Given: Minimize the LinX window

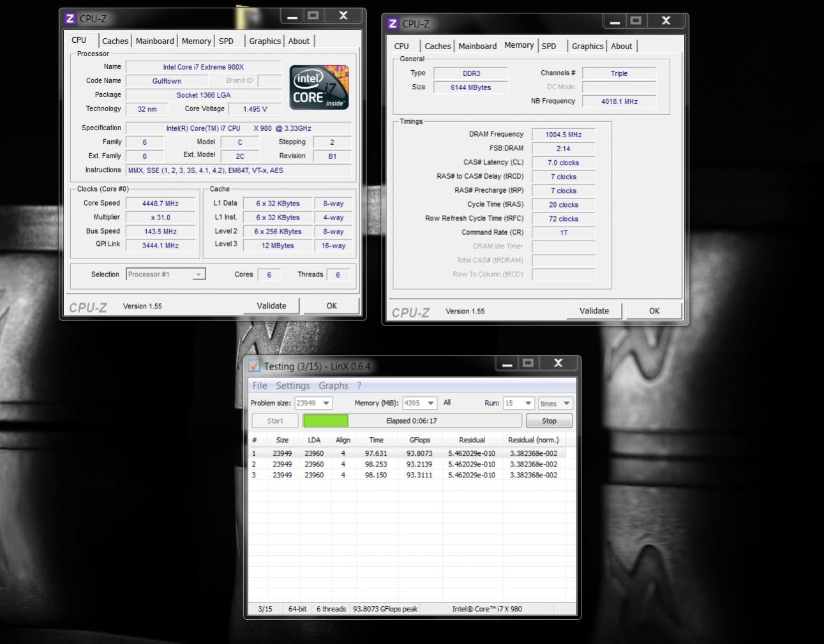Looking at the screenshot, I should (x=507, y=363).
